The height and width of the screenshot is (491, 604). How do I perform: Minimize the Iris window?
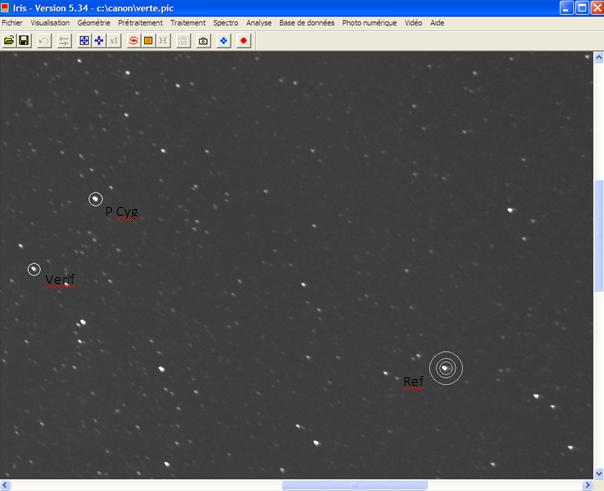click(x=566, y=8)
